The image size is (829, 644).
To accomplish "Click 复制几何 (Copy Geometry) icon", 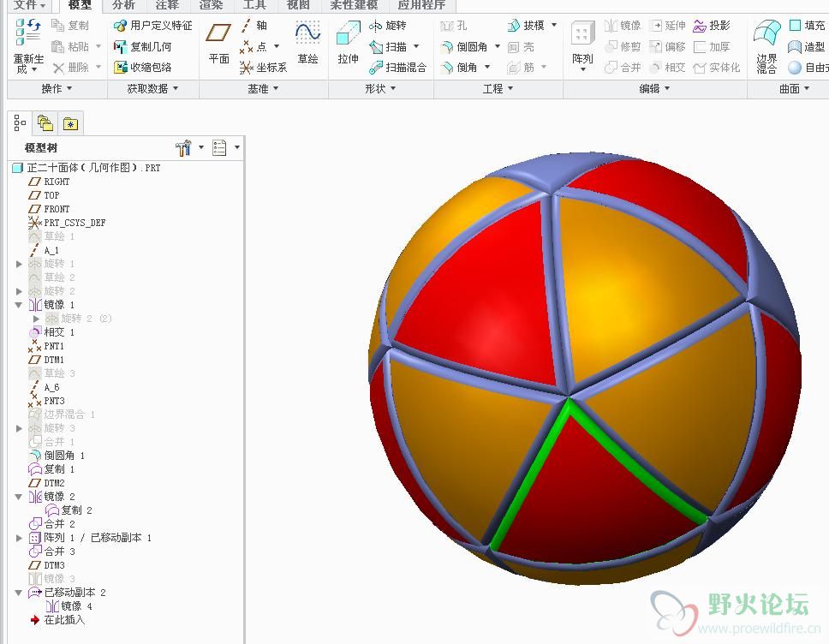I will (121, 46).
